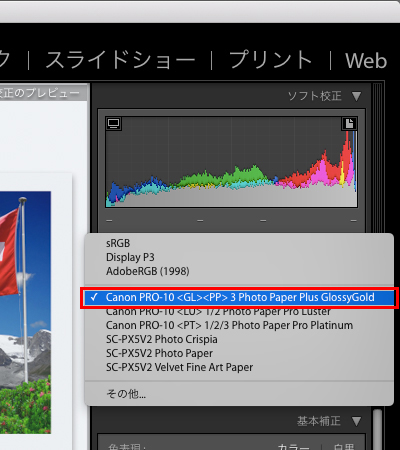Click the histogram graph area
Viewport: 400px width, 450px height.
[x=232, y=162]
